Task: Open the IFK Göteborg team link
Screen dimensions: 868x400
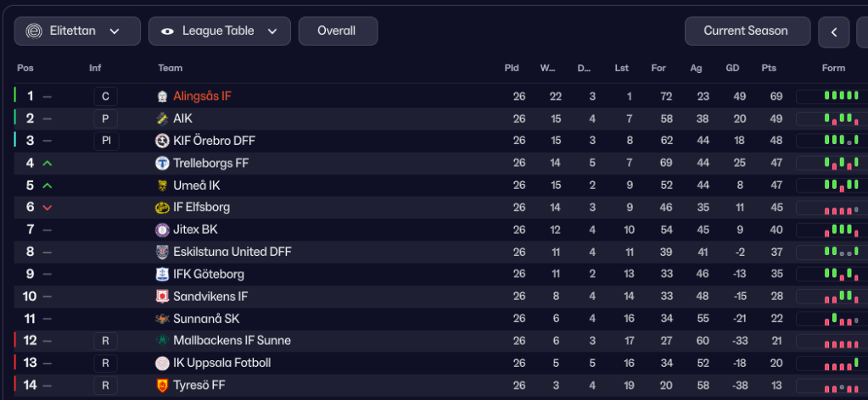Action: coord(209,275)
